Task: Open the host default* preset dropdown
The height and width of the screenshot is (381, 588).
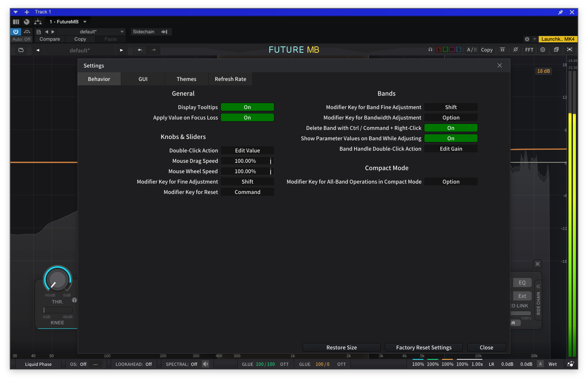Action: point(91,32)
